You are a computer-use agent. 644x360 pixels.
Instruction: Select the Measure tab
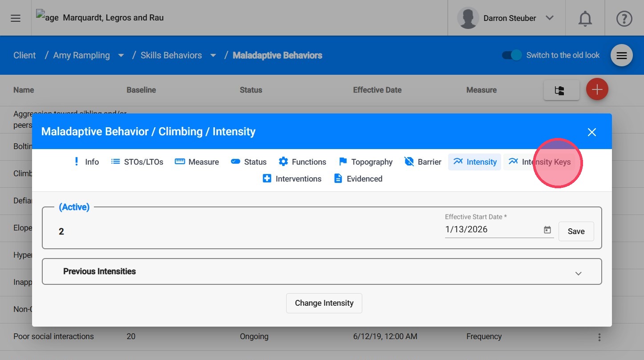197,162
